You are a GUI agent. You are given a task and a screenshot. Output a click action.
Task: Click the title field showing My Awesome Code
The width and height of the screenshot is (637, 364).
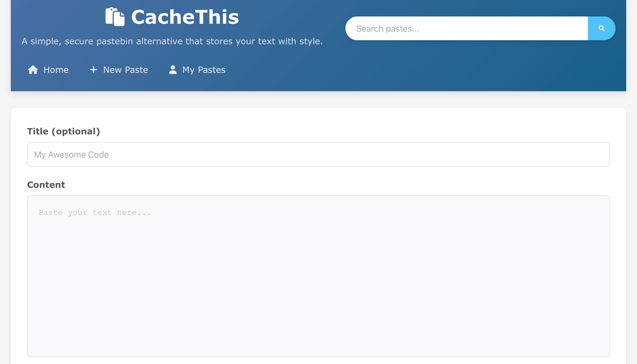[318, 154]
